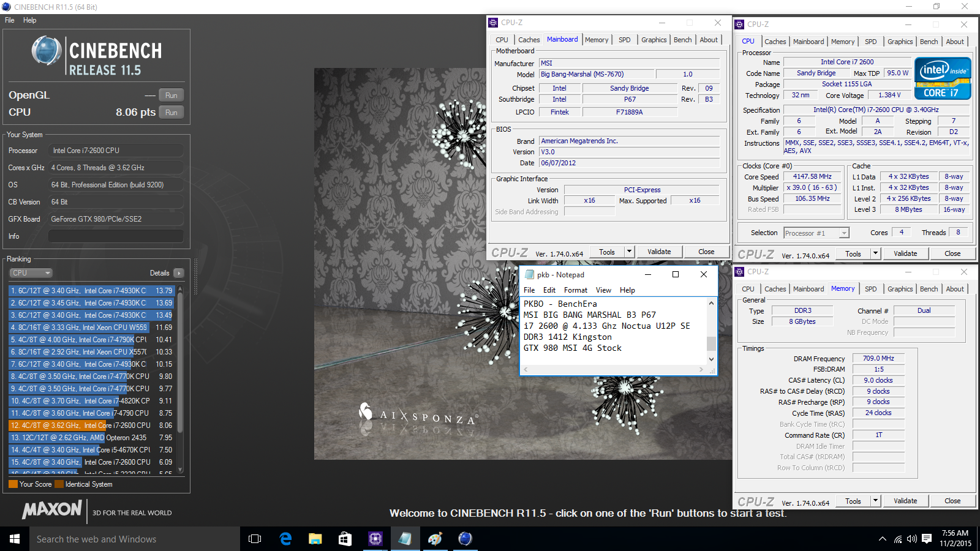
Task: Open Notepad Edit menu
Action: click(549, 290)
